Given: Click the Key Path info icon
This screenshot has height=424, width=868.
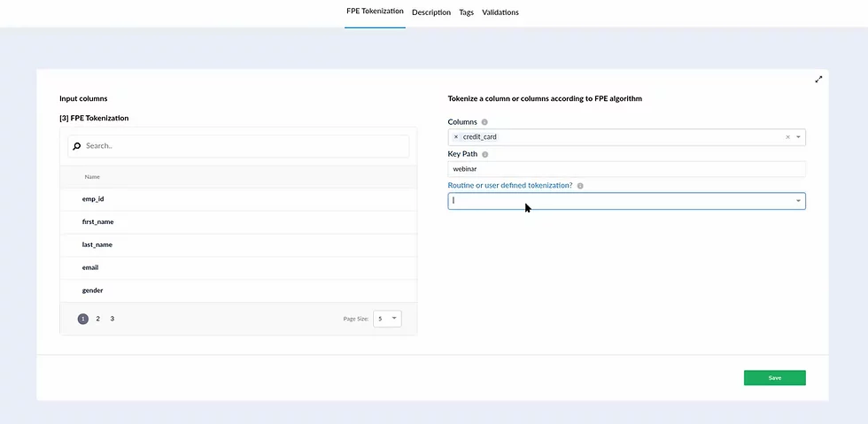Looking at the screenshot, I should coord(485,154).
